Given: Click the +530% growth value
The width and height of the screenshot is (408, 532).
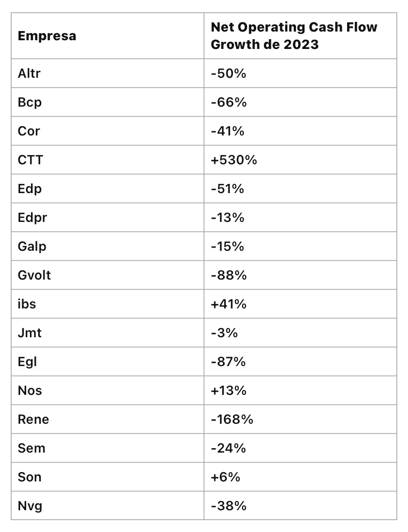Looking at the screenshot, I should 234,160.
